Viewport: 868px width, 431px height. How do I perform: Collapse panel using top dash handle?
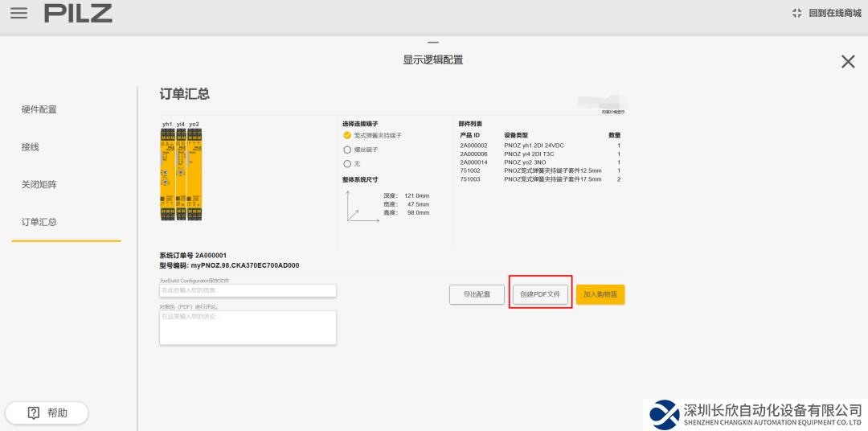point(433,43)
